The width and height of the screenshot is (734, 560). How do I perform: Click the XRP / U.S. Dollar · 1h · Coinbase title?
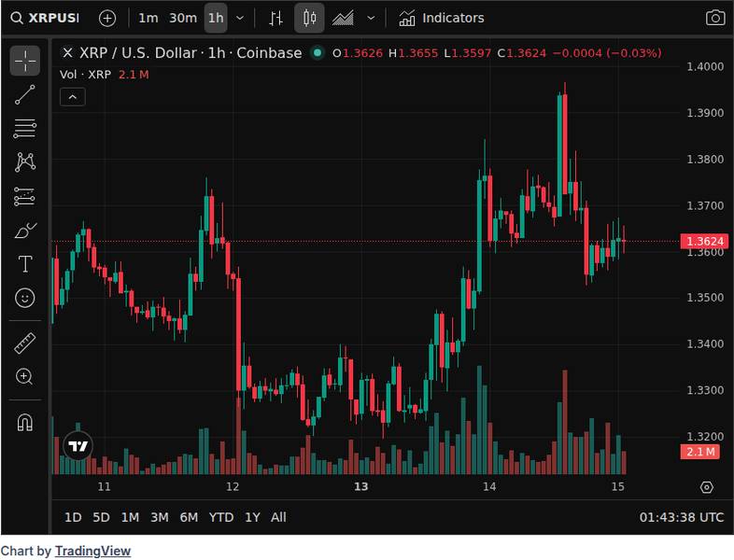point(191,53)
